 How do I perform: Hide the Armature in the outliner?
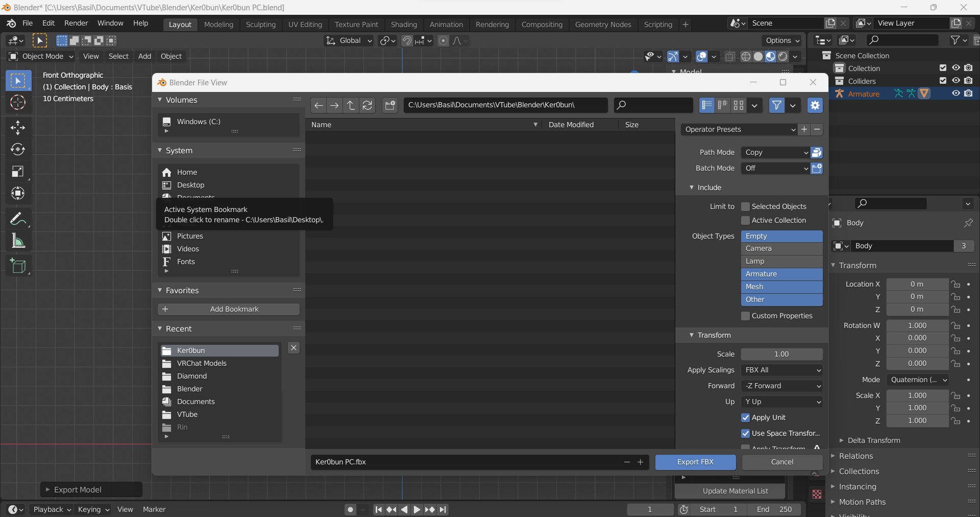pyautogui.click(x=955, y=93)
